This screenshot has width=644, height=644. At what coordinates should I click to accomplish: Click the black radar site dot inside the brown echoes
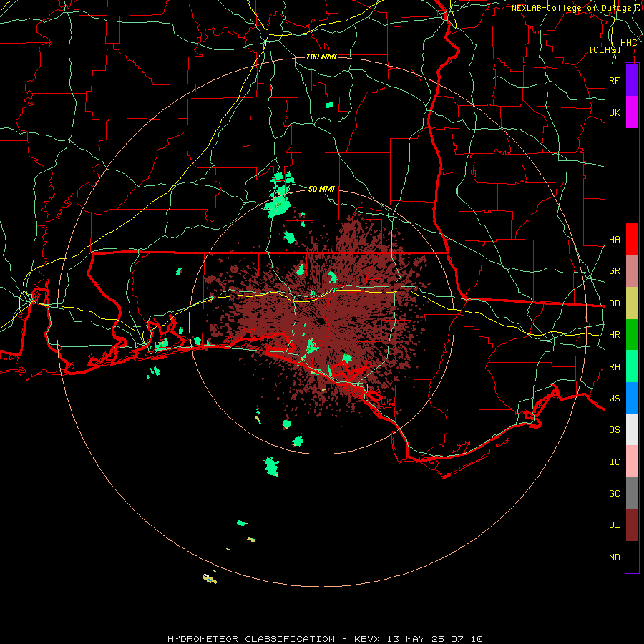pyautogui.click(x=321, y=321)
